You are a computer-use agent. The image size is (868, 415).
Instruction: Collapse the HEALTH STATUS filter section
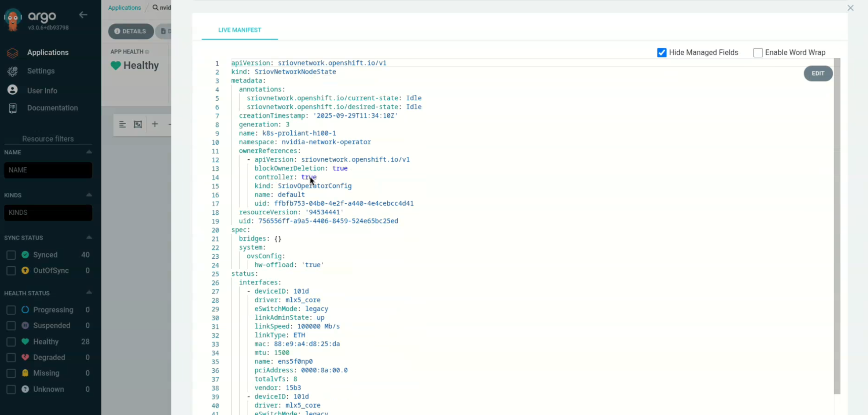(x=89, y=293)
